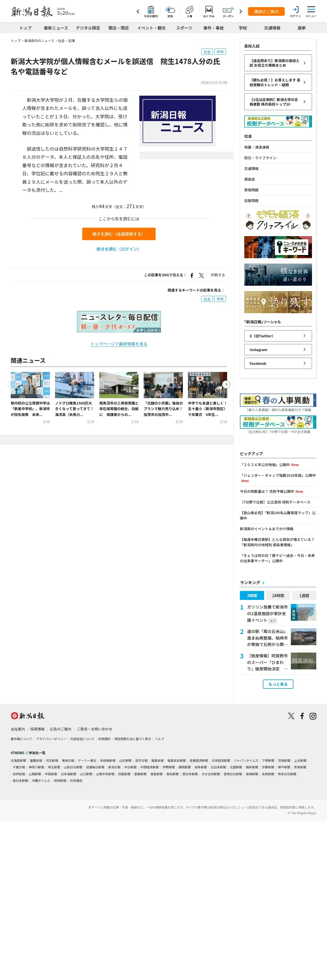This screenshot has width=327, height=980.
Task: Open the hamburger menu (メニュー)
Action: point(311,12)
